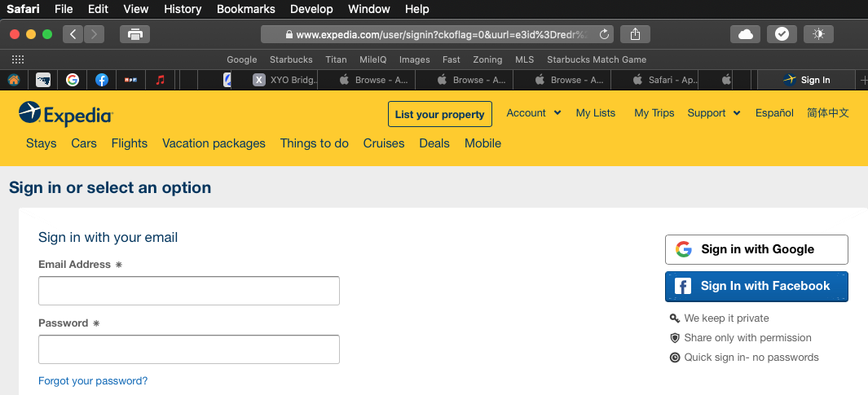Open the pinned Apple Music tab
This screenshot has width=868, height=395.
click(160, 80)
